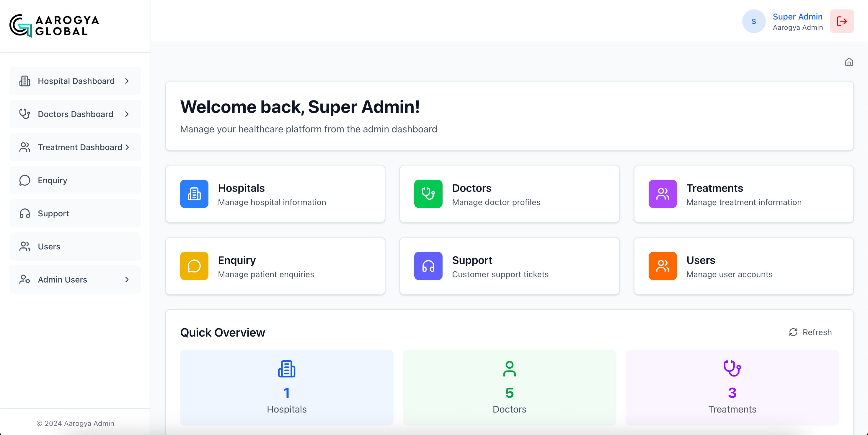Click the Doctors overview tile count 5

[510, 392]
